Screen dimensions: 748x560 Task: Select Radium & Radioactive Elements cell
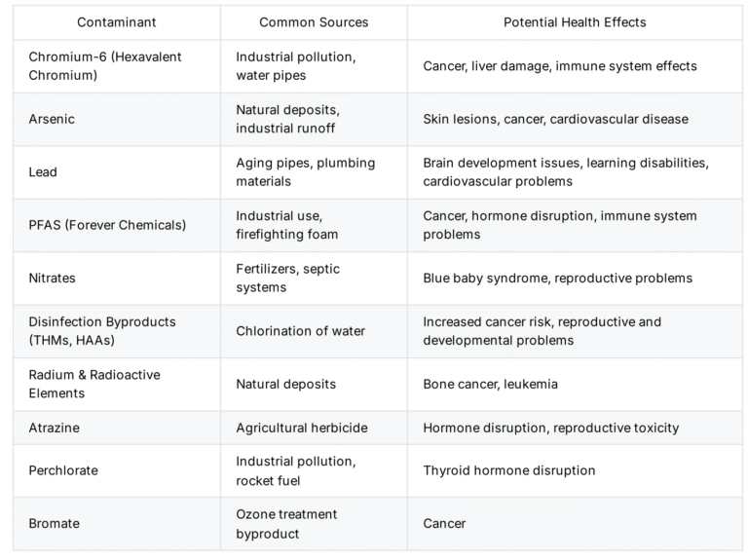point(117,384)
